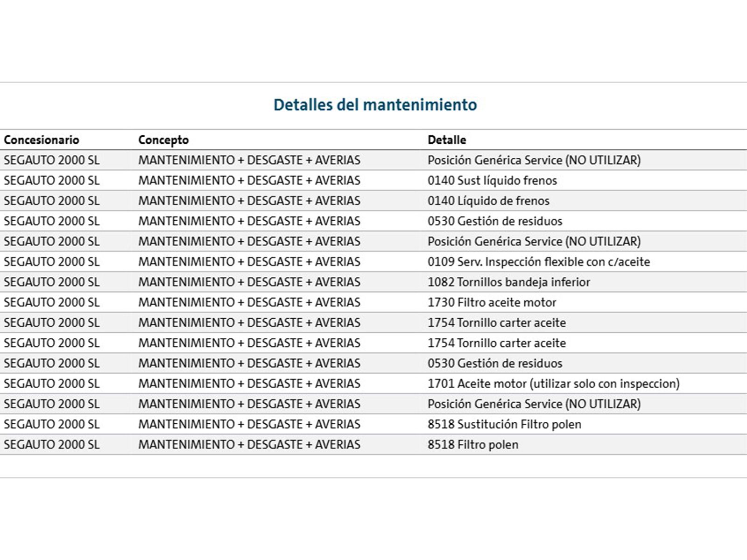This screenshot has height=560, width=747.
Task: Click last Posición Genérica Service (NO UTILIZAR) cell
Action: point(534,404)
